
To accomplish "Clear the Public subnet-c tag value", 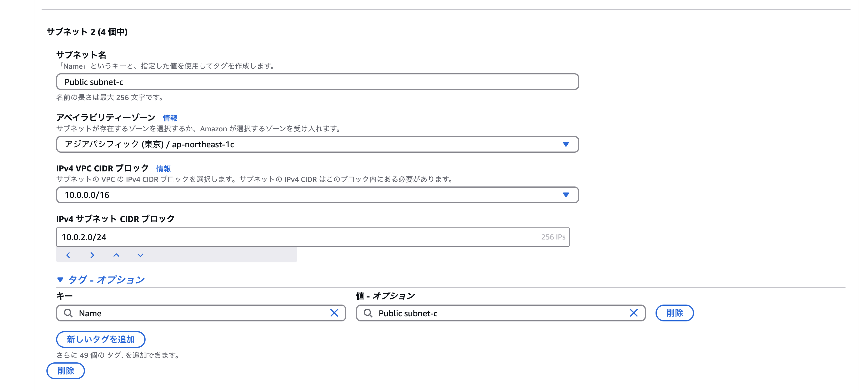I will click(x=634, y=313).
